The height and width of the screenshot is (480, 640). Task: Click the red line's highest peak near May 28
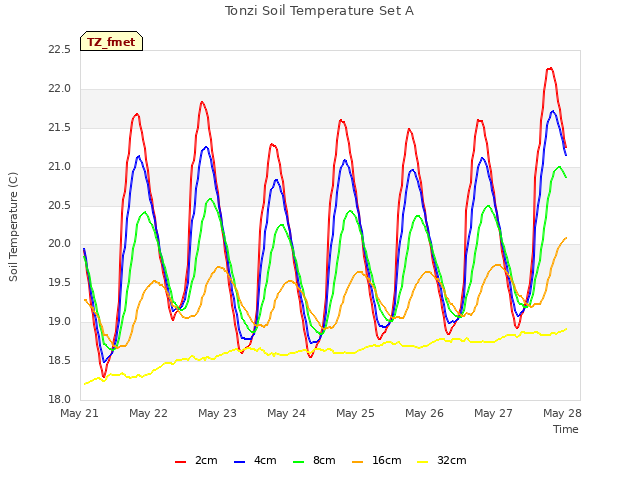pos(550,68)
